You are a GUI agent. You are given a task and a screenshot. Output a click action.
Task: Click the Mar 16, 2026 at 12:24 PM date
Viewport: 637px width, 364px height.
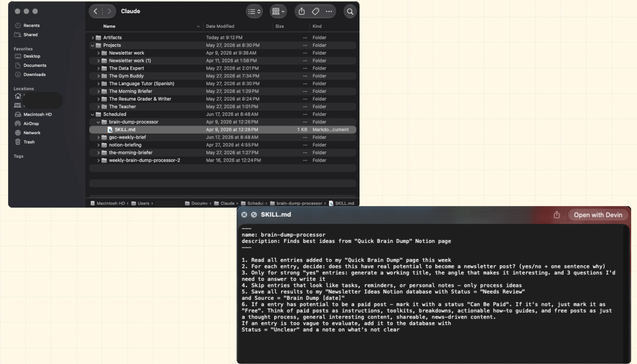233,160
